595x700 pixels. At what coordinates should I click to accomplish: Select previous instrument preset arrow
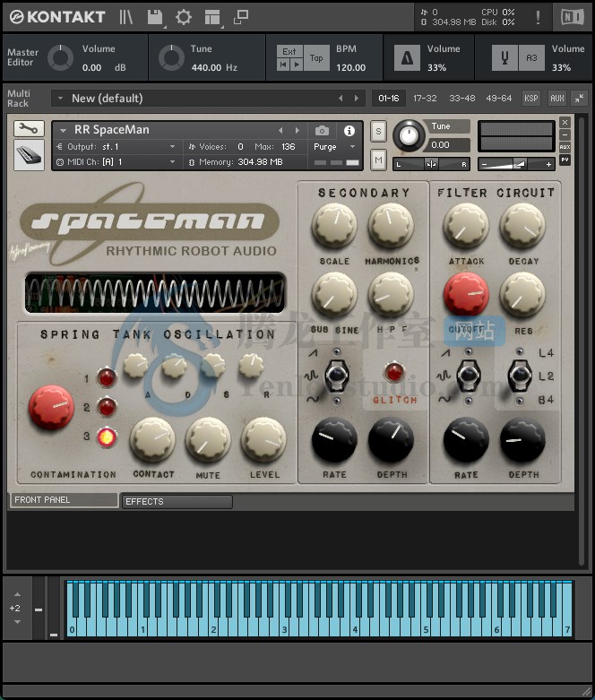pos(280,130)
